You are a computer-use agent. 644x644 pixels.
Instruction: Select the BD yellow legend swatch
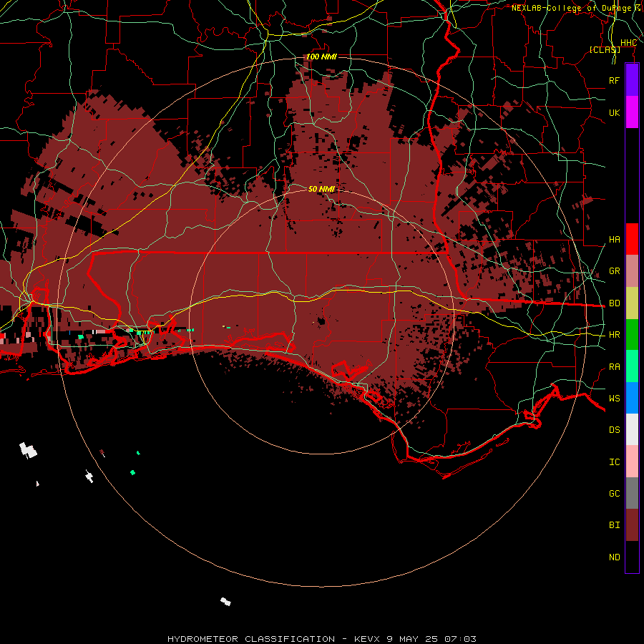pyautogui.click(x=632, y=303)
